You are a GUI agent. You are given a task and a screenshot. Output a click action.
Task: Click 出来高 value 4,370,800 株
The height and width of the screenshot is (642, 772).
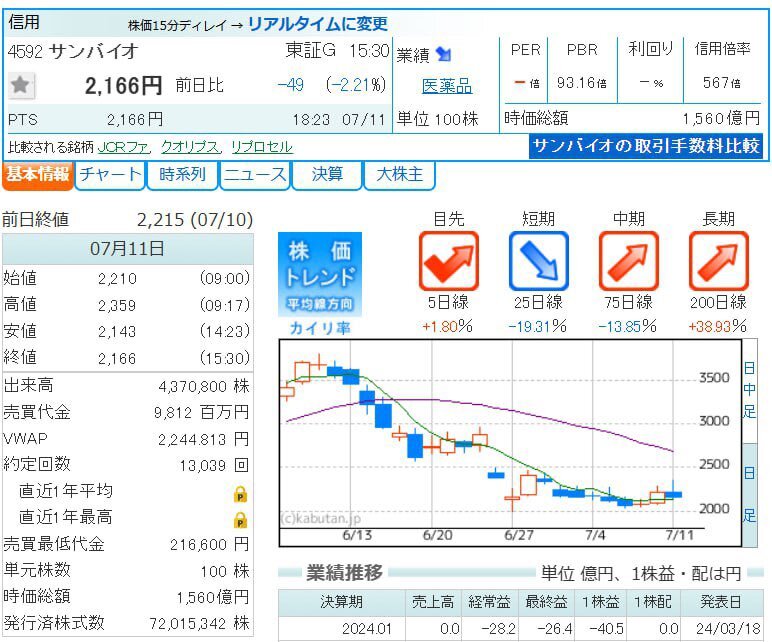[204, 386]
